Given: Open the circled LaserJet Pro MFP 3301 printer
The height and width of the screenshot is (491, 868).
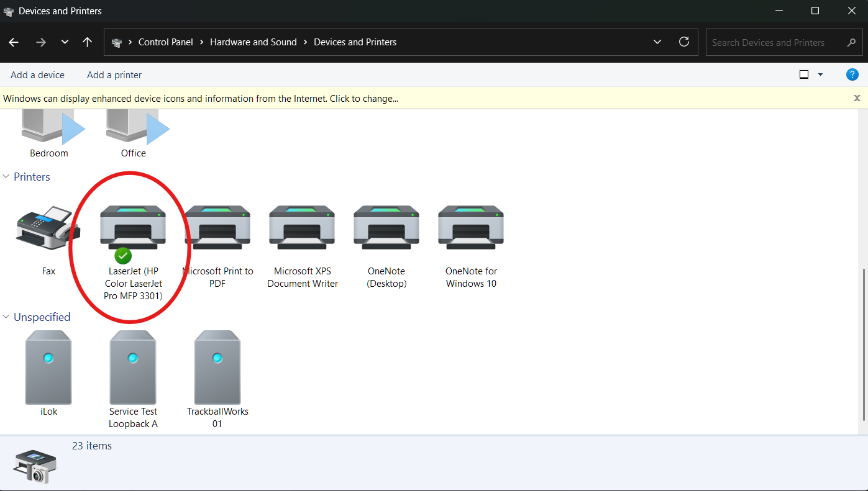Looking at the screenshot, I should (132, 228).
